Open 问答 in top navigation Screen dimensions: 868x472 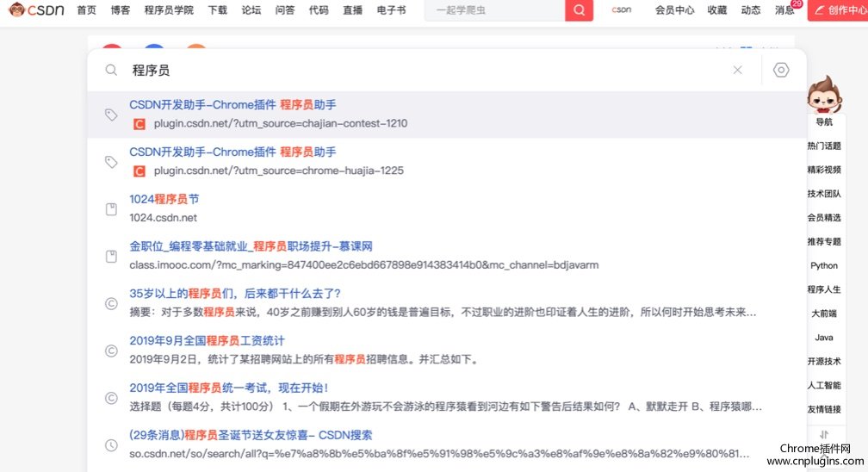[x=285, y=10]
